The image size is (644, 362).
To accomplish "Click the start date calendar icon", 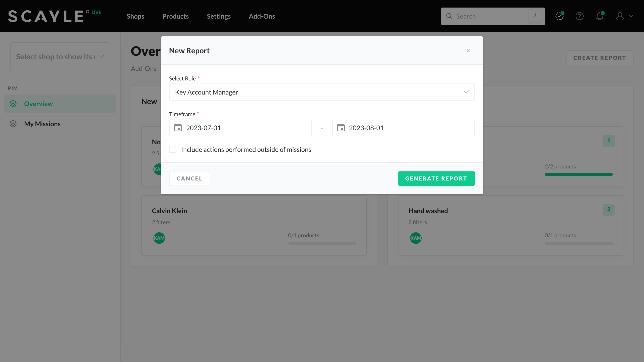I will pos(178,128).
